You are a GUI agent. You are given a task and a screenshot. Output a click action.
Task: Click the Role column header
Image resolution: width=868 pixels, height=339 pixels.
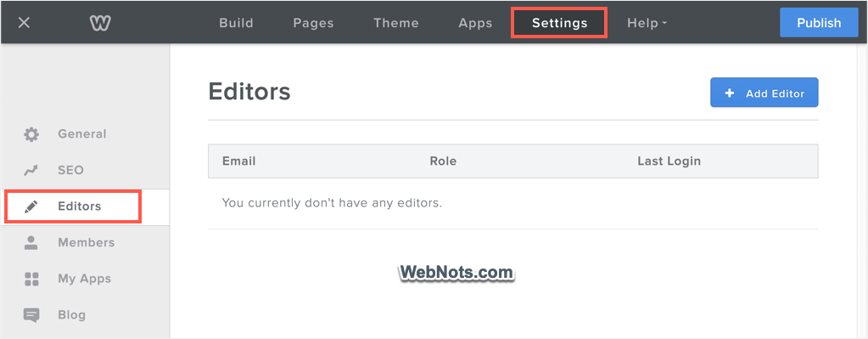point(443,161)
